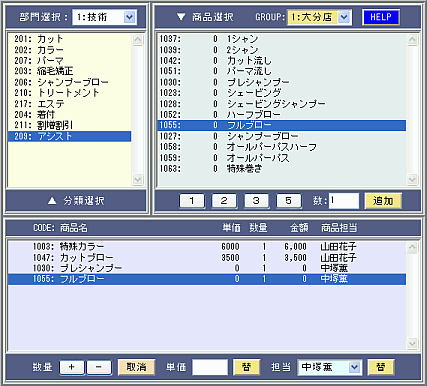The image size is (427, 386).
Task: Decrease quantity with the minus button
Action: click(x=99, y=367)
